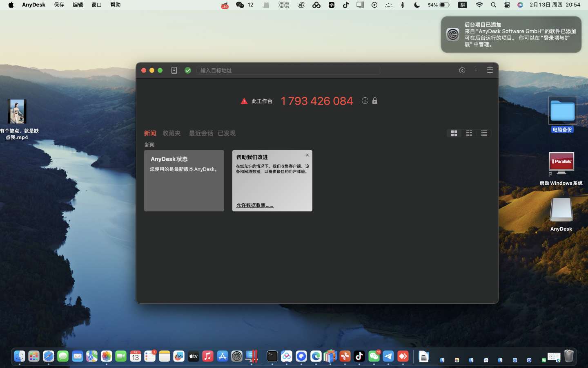Switch to thumbnail grid view

(x=454, y=133)
